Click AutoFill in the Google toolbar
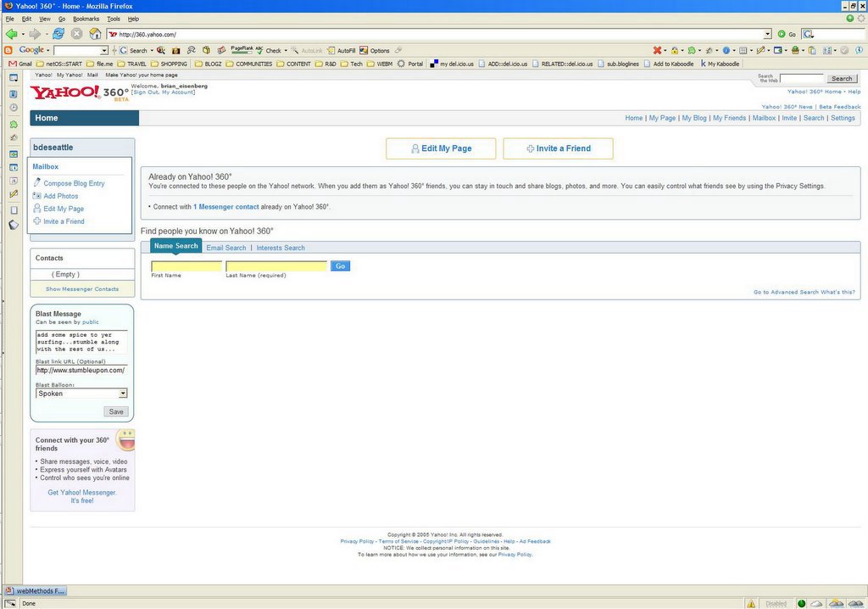Screen dimensions: 868x609 pyautogui.click(x=342, y=50)
